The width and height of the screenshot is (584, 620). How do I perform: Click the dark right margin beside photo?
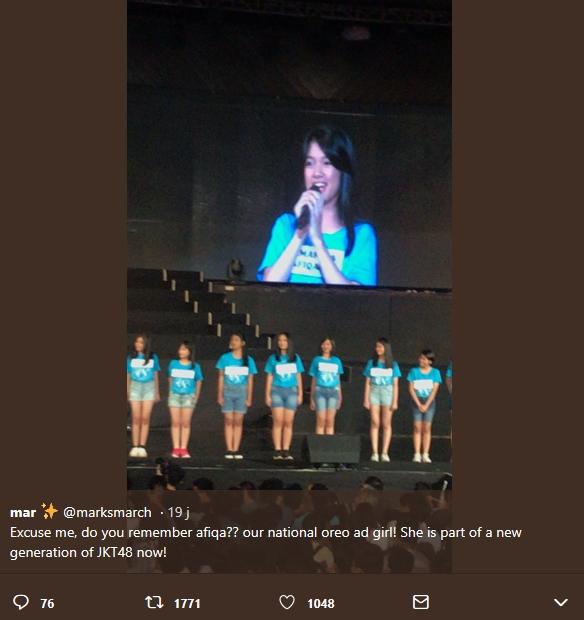[518, 245]
